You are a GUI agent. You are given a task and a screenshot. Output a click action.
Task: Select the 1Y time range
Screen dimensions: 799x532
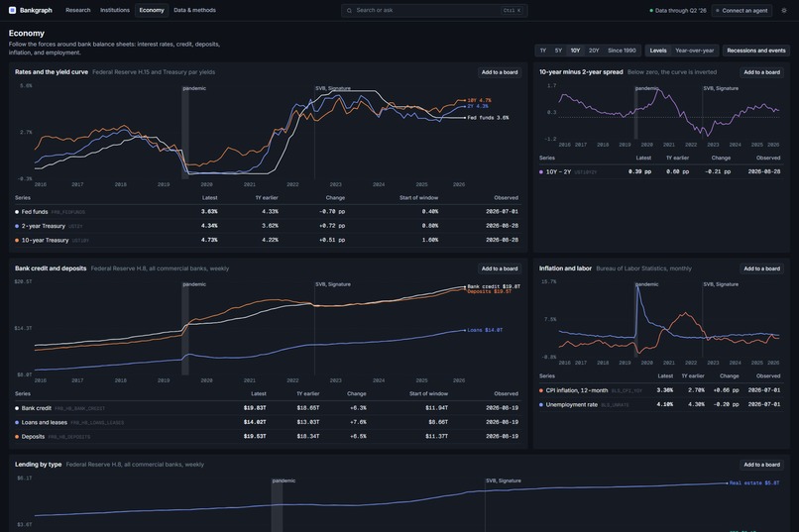(x=542, y=51)
